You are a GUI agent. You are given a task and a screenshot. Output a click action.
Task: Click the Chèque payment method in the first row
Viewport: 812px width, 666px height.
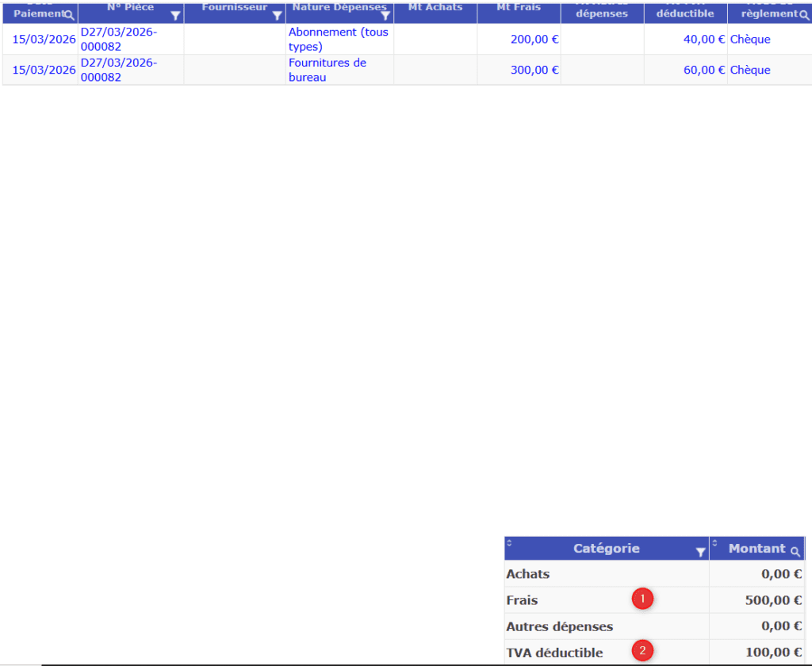tap(749, 40)
